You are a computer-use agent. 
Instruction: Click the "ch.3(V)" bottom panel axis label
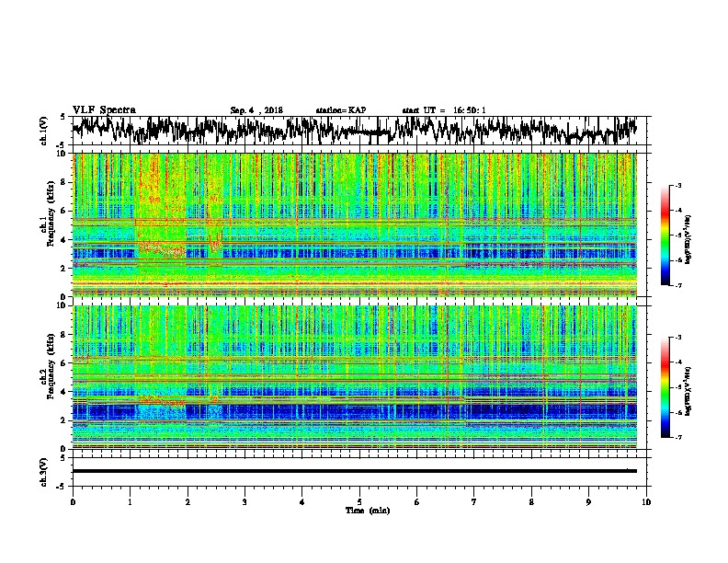click(44, 473)
